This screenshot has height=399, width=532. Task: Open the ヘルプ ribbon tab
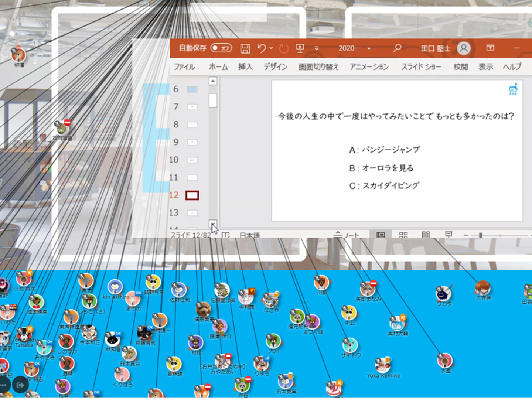coord(512,67)
